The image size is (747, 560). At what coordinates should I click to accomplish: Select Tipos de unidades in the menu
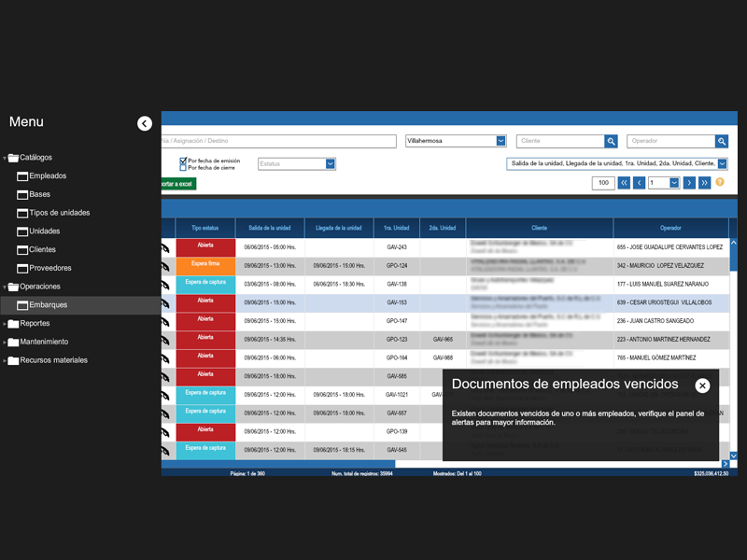coord(59,213)
